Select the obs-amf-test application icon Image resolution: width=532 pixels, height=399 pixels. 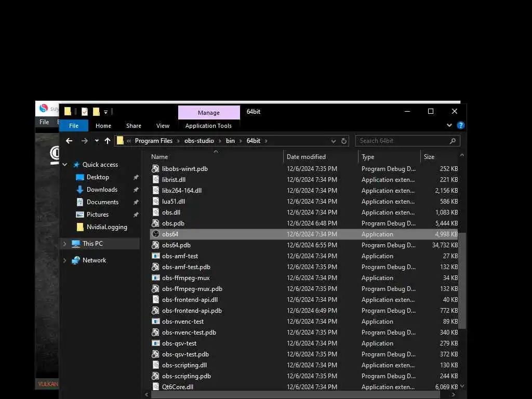coord(156,256)
